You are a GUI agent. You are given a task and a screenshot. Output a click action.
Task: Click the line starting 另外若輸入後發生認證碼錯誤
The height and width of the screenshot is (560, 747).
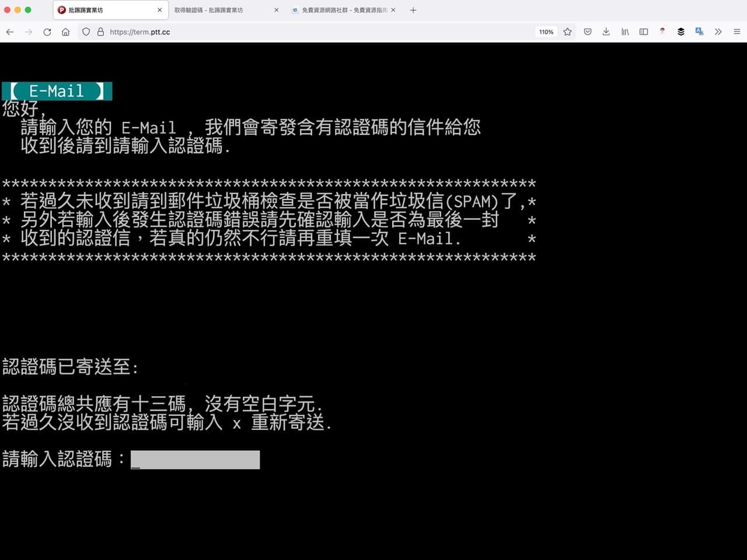point(260,220)
